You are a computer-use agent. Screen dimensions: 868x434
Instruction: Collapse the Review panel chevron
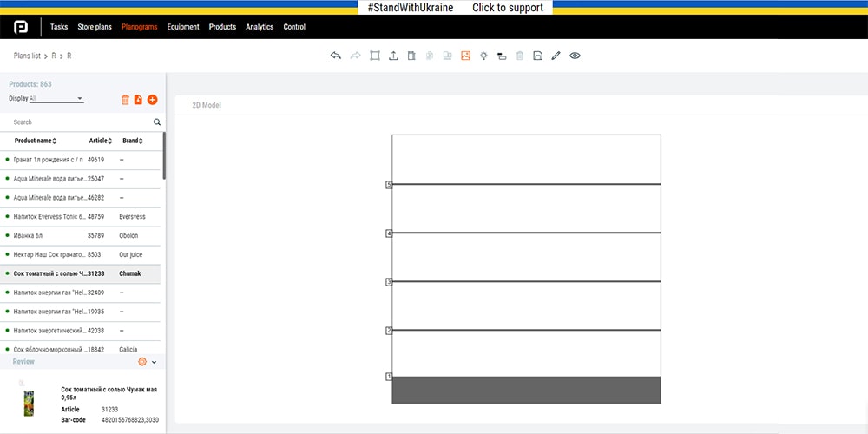click(155, 362)
